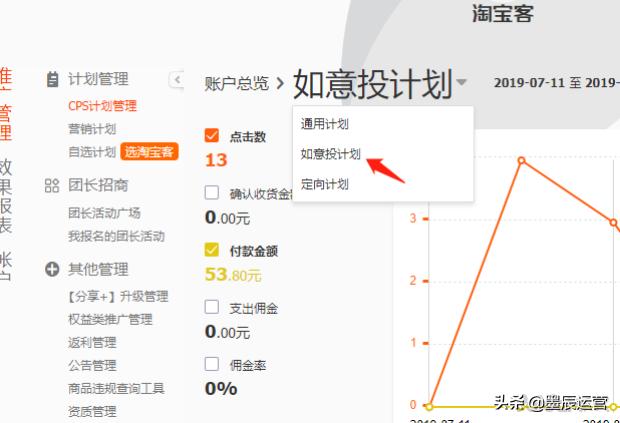The image size is (620, 423).
Task: Select 定向计划 in the dropdown list
Action: point(324,184)
